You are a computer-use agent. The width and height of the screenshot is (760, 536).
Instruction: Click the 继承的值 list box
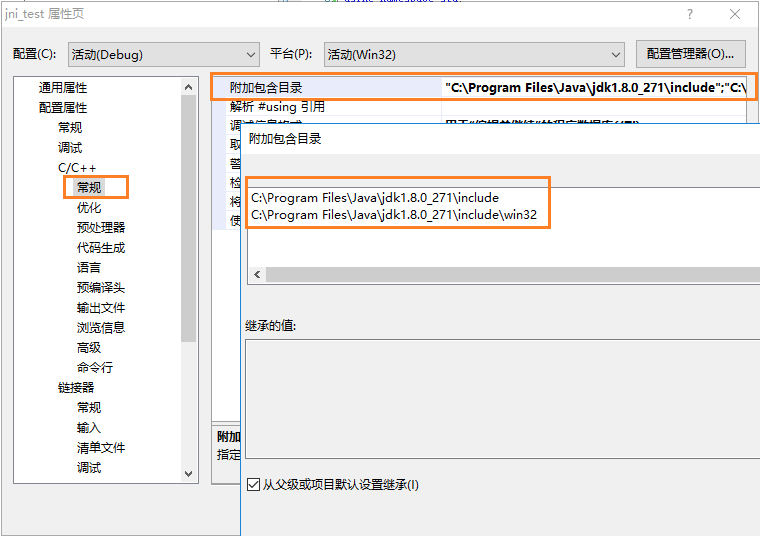click(503, 399)
